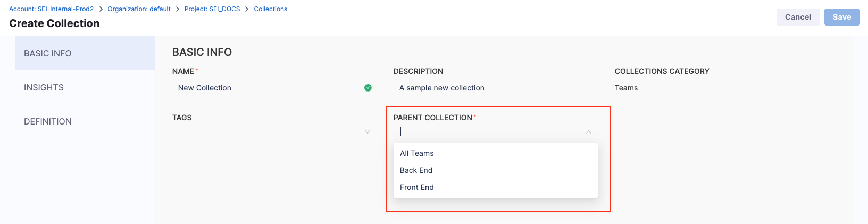Click the Save button
The height and width of the screenshot is (224, 868).
842,17
